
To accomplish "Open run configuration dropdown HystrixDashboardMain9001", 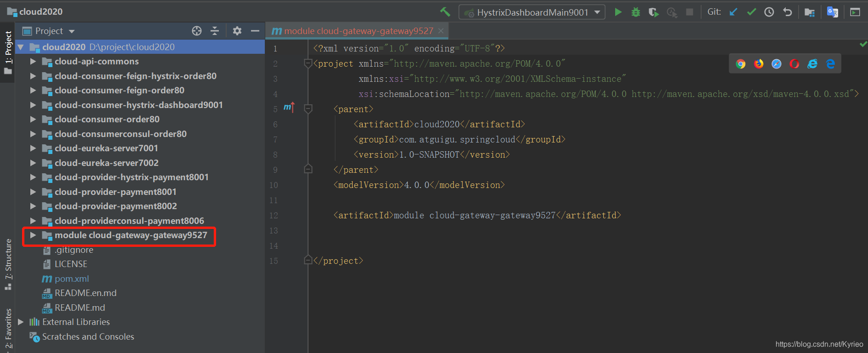I will click(532, 12).
